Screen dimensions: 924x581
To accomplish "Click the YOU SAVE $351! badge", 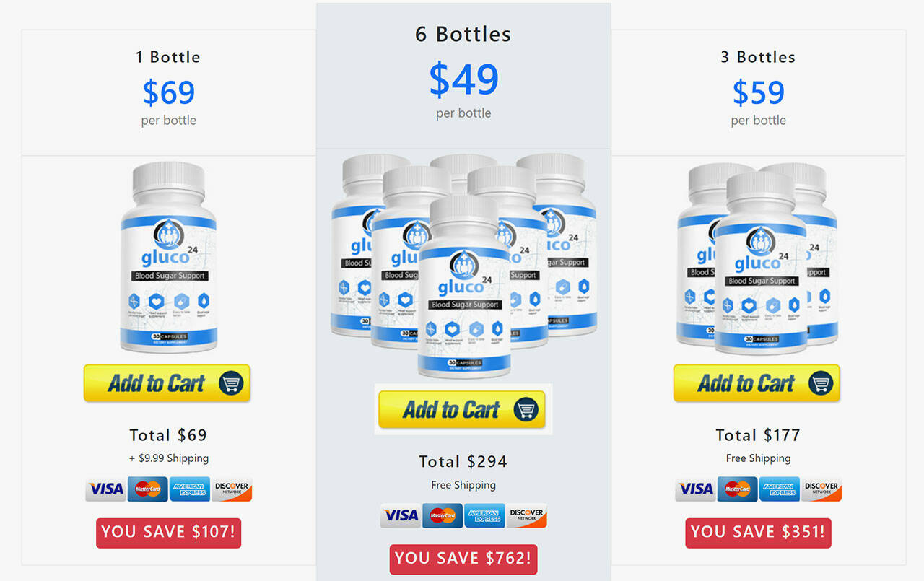I will (x=758, y=533).
